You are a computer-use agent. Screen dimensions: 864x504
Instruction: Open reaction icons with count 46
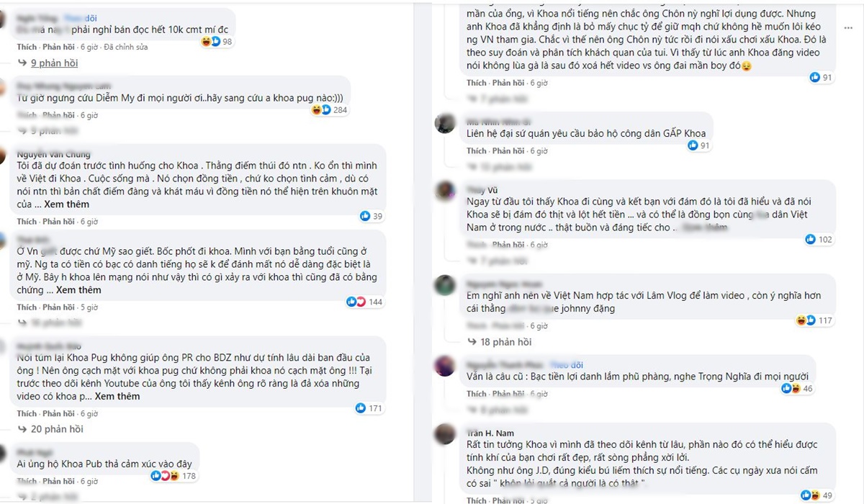click(791, 389)
